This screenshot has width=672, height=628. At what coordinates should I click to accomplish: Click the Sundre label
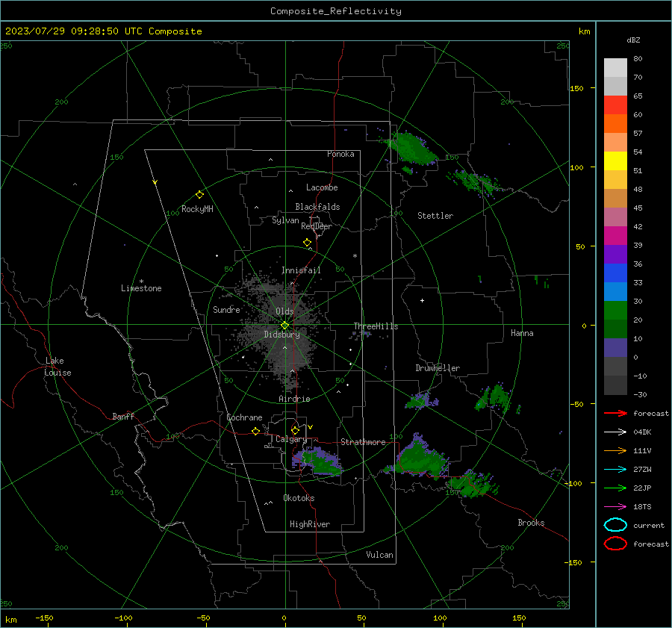226,309
